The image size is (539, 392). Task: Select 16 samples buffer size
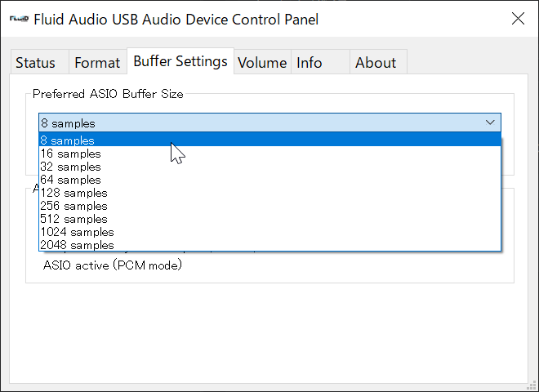tap(269, 154)
